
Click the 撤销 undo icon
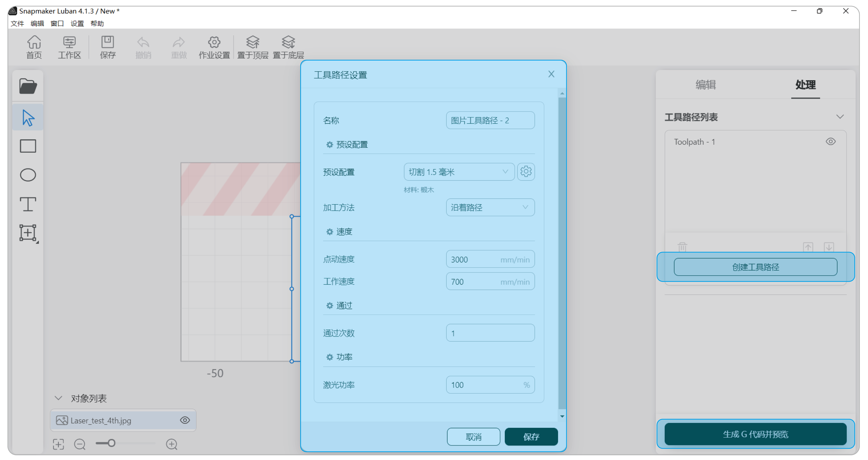143,47
